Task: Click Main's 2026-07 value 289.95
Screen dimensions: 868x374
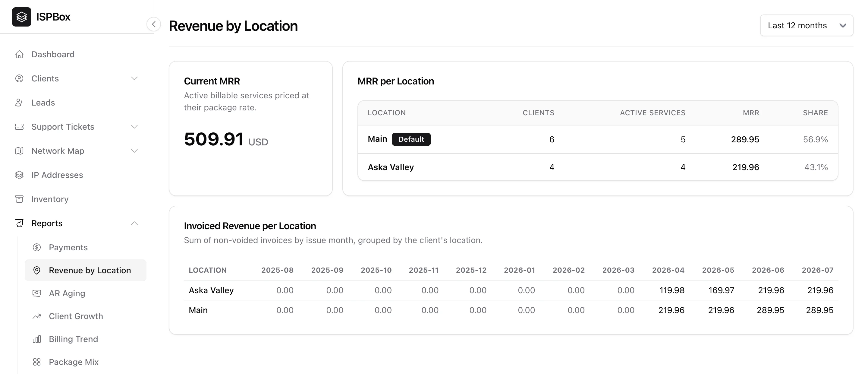Action: 819,310
